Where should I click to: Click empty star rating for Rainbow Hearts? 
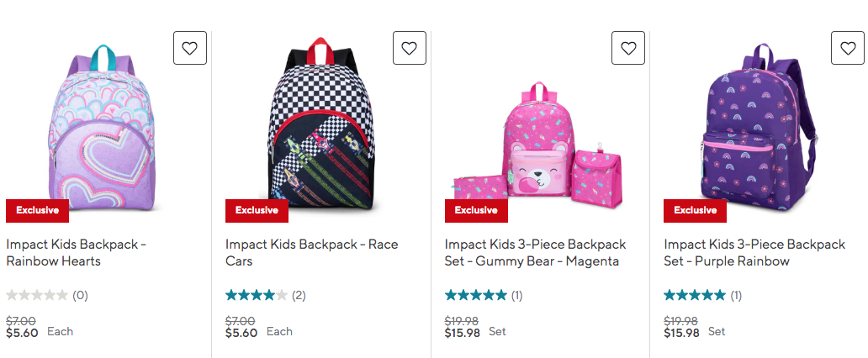click(37, 295)
